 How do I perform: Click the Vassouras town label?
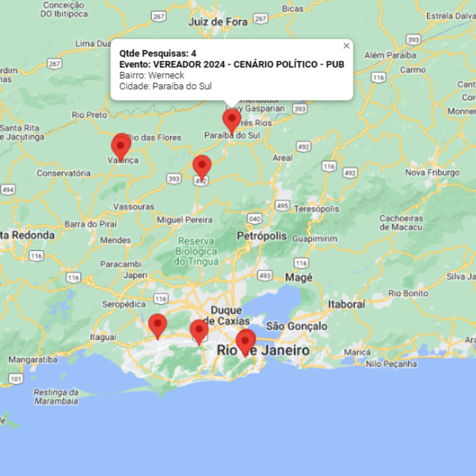click(x=134, y=207)
